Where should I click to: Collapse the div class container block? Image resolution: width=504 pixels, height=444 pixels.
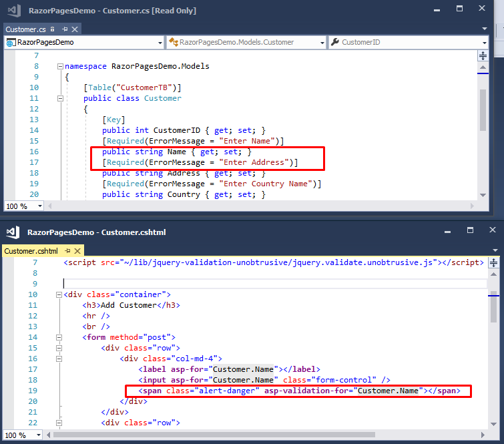pos(59,294)
